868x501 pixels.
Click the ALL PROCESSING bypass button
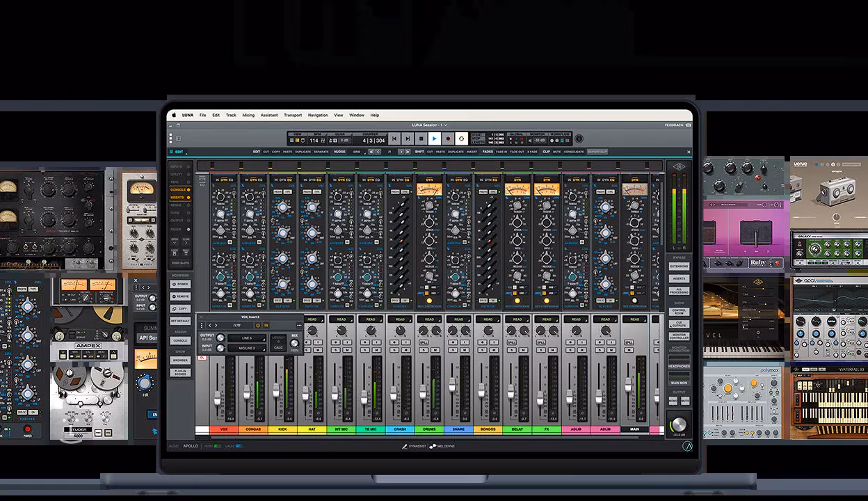coord(679,290)
